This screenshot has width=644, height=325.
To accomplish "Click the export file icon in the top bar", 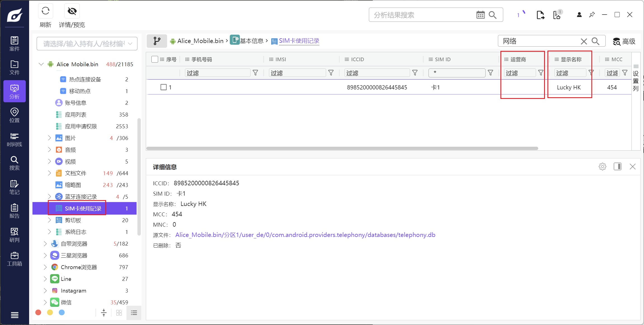I will (540, 15).
